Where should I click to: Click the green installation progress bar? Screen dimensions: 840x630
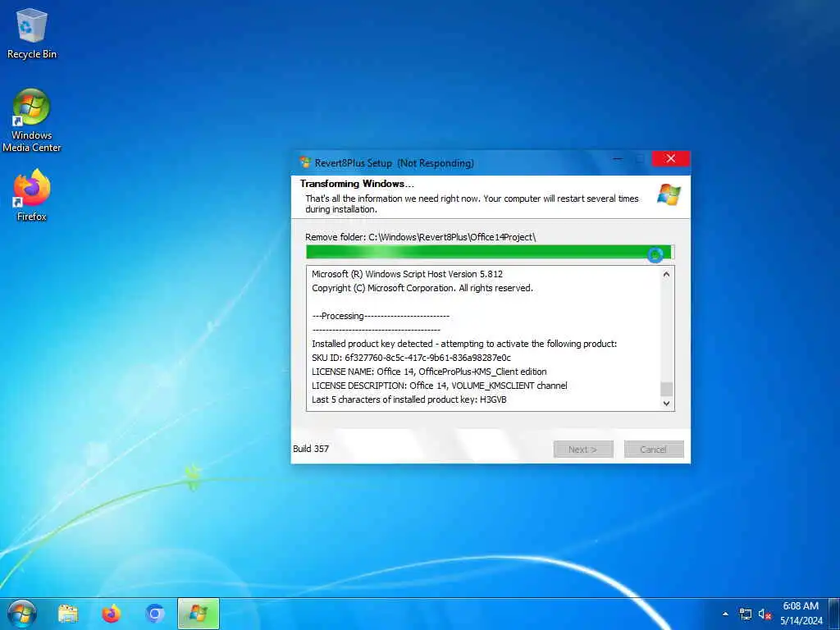click(x=490, y=252)
